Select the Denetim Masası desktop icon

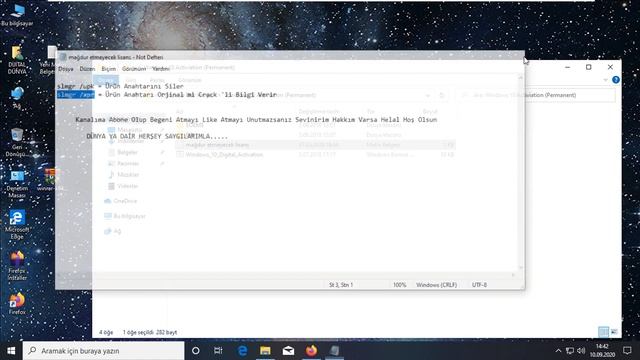click(x=17, y=184)
